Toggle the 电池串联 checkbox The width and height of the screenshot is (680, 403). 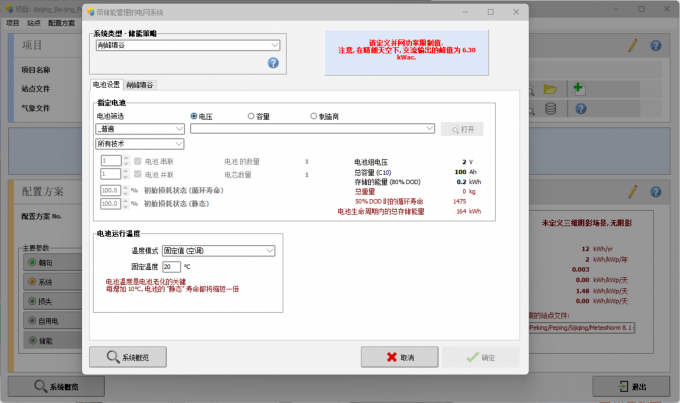click(137, 161)
